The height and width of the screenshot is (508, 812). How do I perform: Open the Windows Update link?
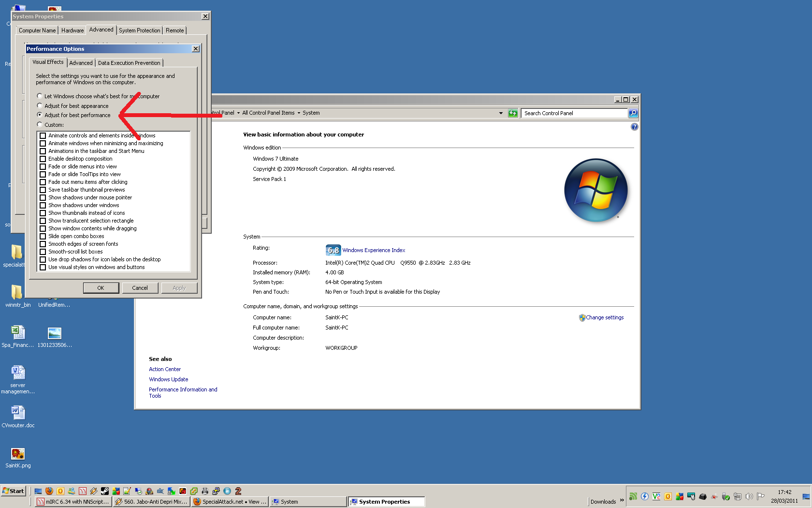(x=168, y=379)
